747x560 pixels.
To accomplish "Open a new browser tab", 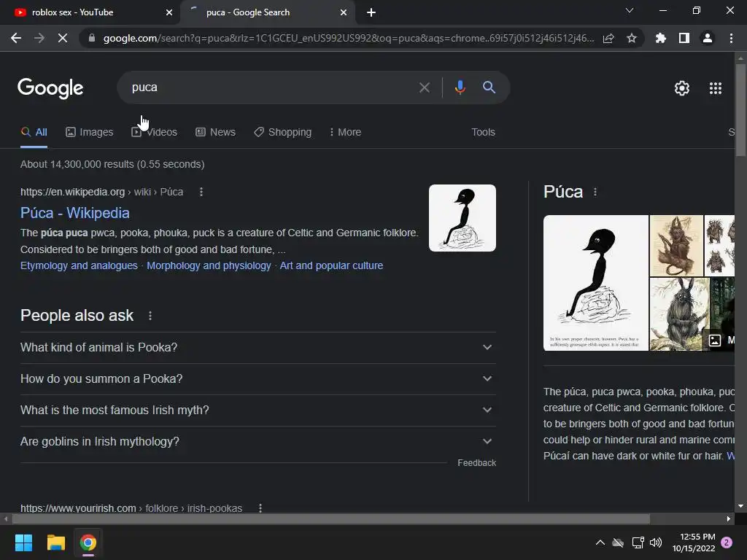I will click(x=371, y=12).
